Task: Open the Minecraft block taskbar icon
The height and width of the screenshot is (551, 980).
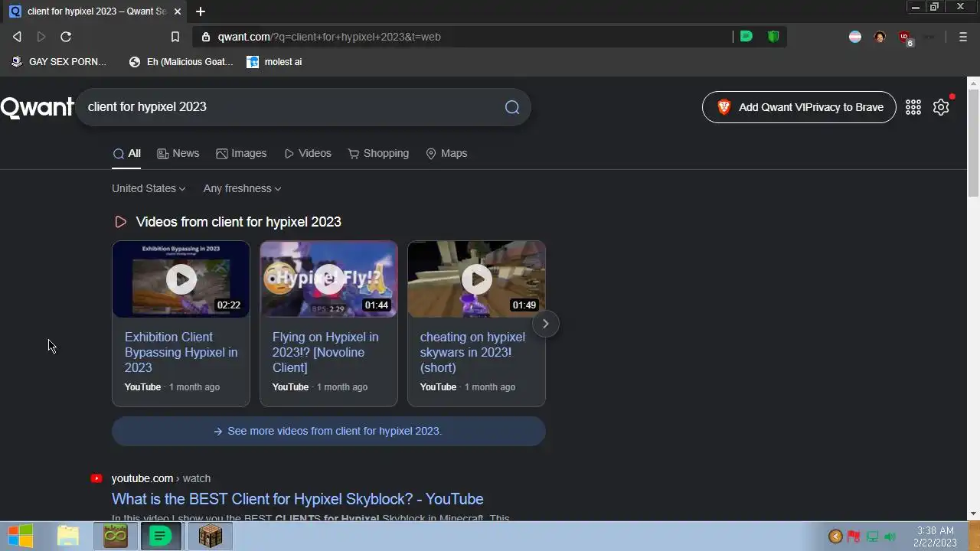Action: 210,536
